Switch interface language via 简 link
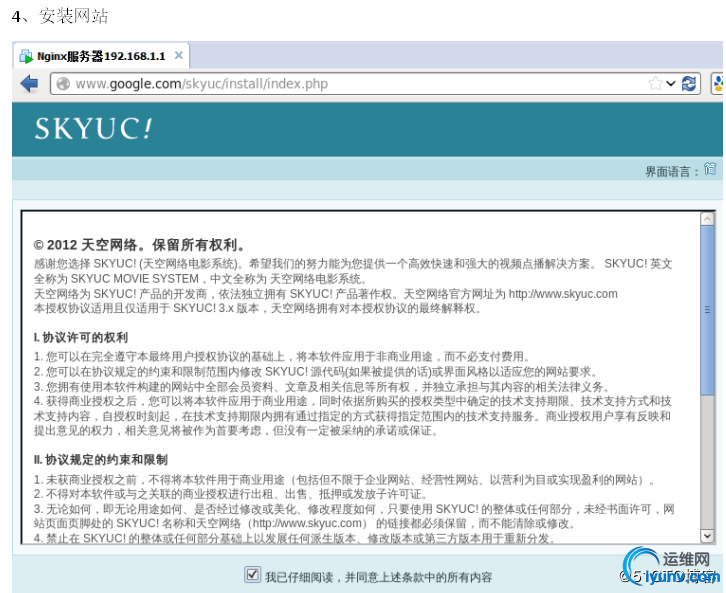The width and height of the screenshot is (726, 593). pyautogui.click(x=710, y=169)
